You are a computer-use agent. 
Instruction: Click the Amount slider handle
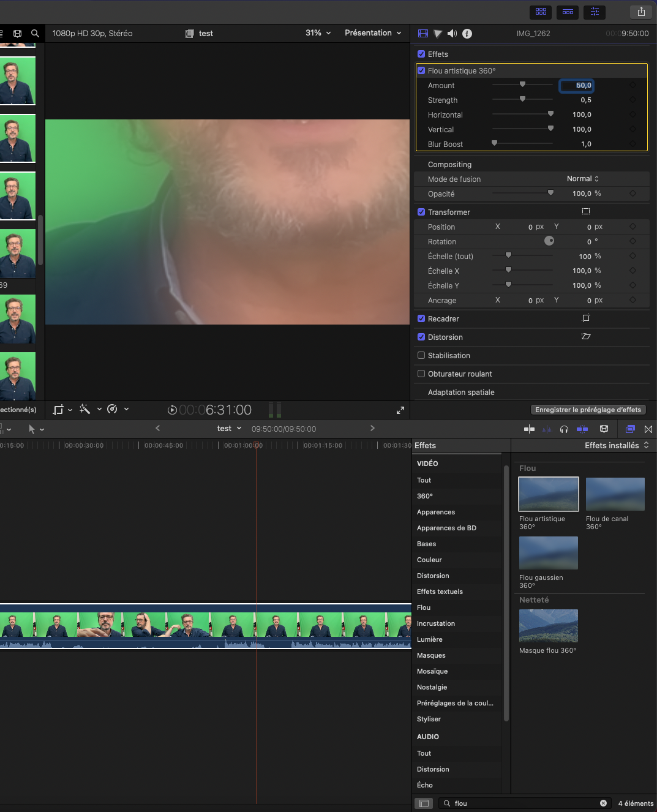[x=522, y=85]
